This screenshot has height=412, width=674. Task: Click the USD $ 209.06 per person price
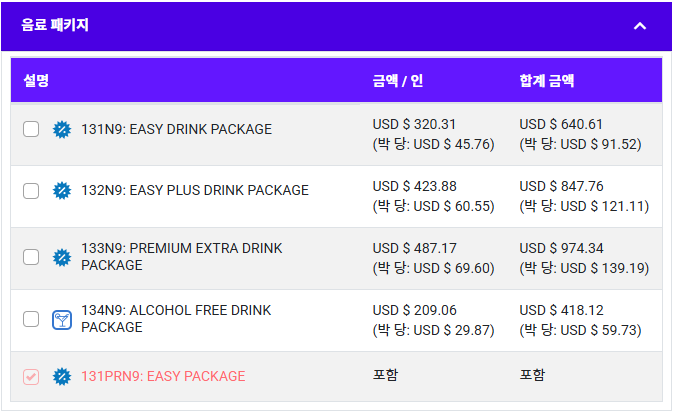pyautogui.click(x=414, y=310)
